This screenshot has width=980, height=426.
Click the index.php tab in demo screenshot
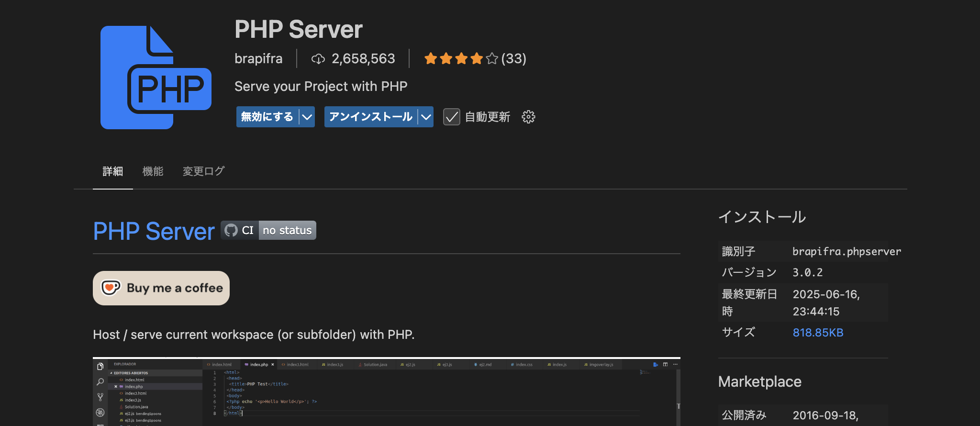coord(259,365)
